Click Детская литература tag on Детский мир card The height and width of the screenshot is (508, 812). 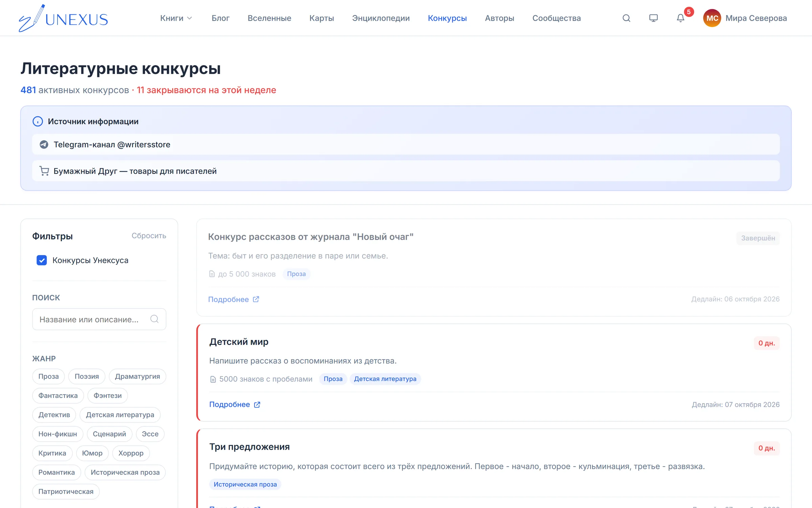click(x=385, y=379)
